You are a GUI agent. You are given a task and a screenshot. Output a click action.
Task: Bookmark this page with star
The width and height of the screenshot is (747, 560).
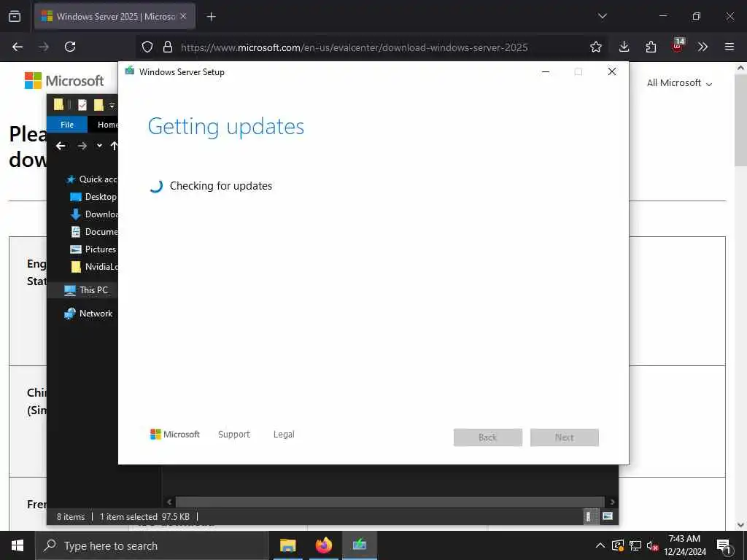(x=595, y=47)
